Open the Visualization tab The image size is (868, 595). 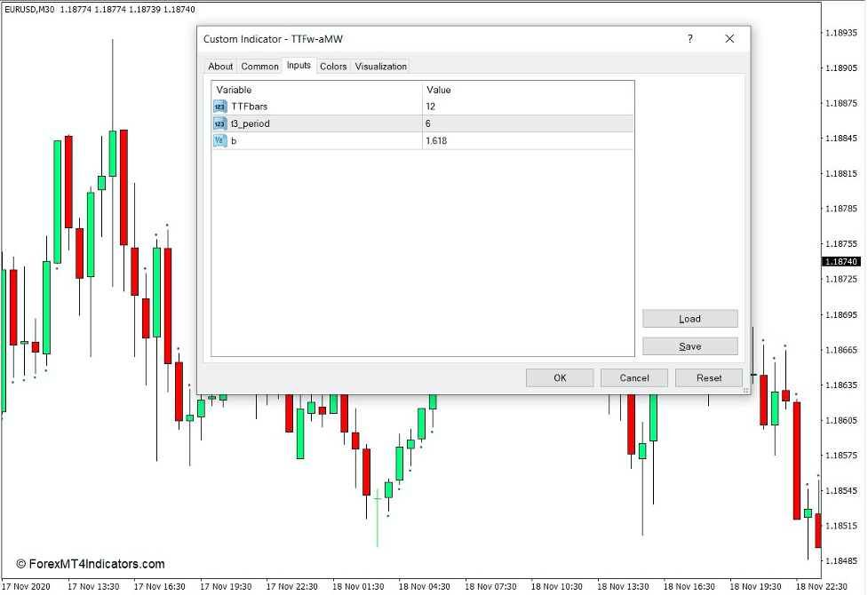(x=380, y=66)
